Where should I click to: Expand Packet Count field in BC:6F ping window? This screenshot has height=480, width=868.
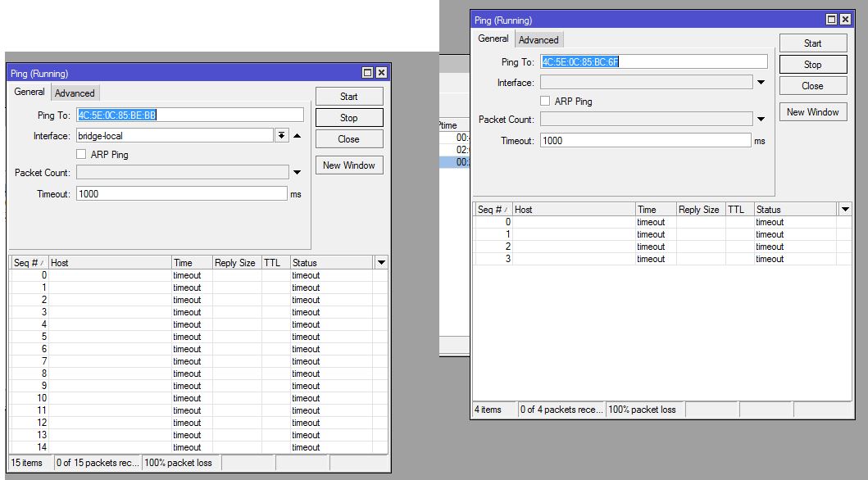[x=761, y=120]
